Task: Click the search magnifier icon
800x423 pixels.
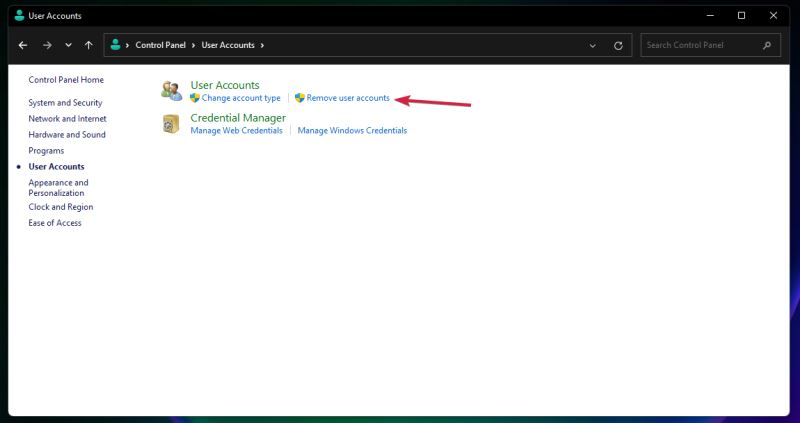Action: [767, 46]
